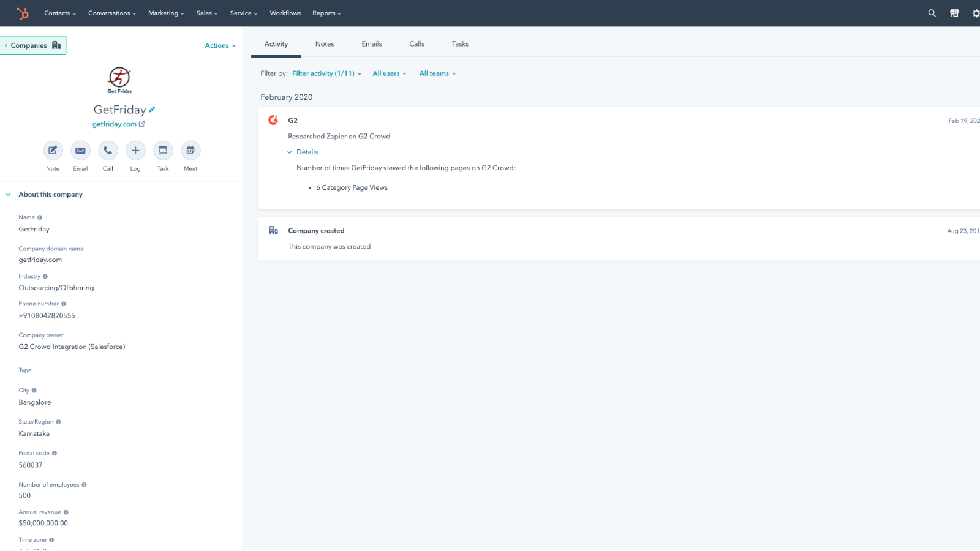980x551 pixels.
Task: Click the G2 logo icon on activity
Action: pyautogui.click(x=273, y=120)
